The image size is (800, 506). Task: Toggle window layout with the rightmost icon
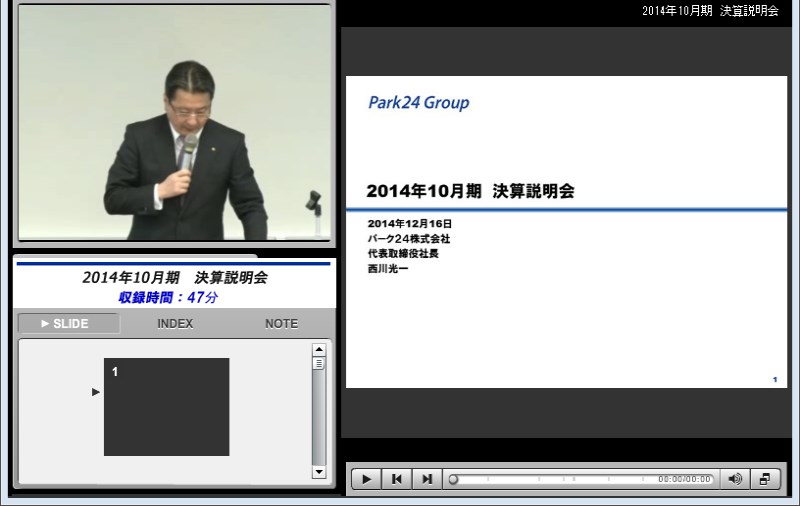[765, 479]
